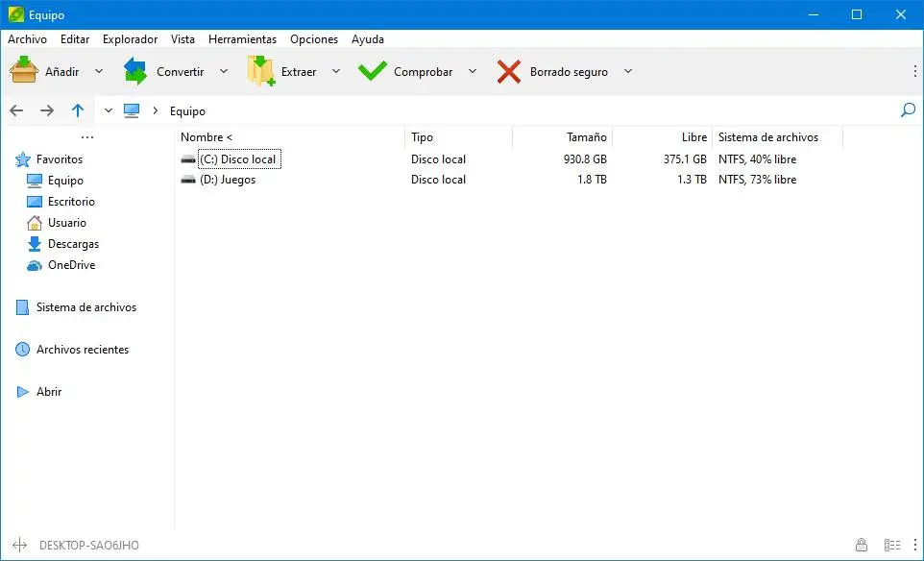Click the NTFS, 73% libre cell
This screenshot has width=924, height=561.
757,180
